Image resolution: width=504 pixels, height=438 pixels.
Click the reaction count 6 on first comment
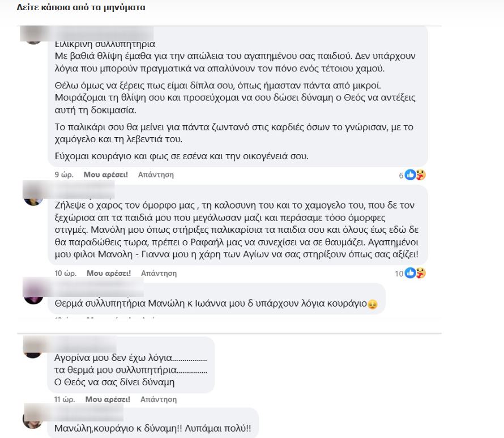click(x=401, y=176)
